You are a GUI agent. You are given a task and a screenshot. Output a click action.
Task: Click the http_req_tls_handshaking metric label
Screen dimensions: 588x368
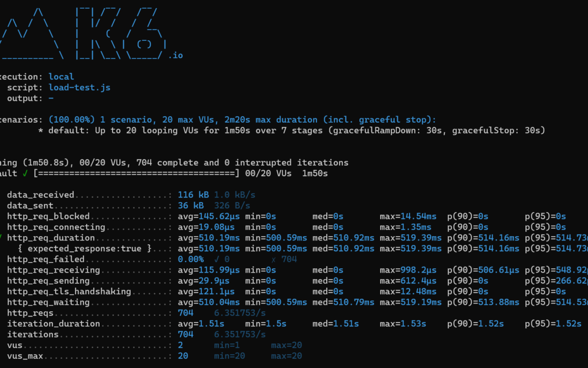pos(69,292)
